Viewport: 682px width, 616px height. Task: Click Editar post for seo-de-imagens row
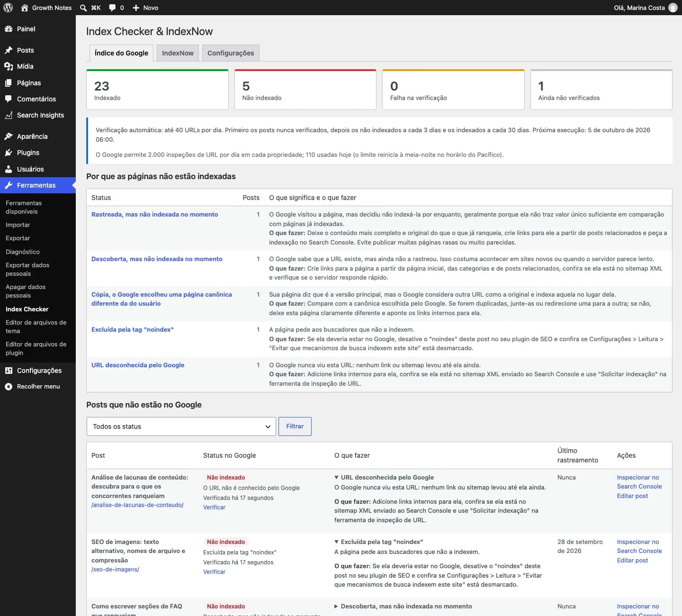[632, 561]
